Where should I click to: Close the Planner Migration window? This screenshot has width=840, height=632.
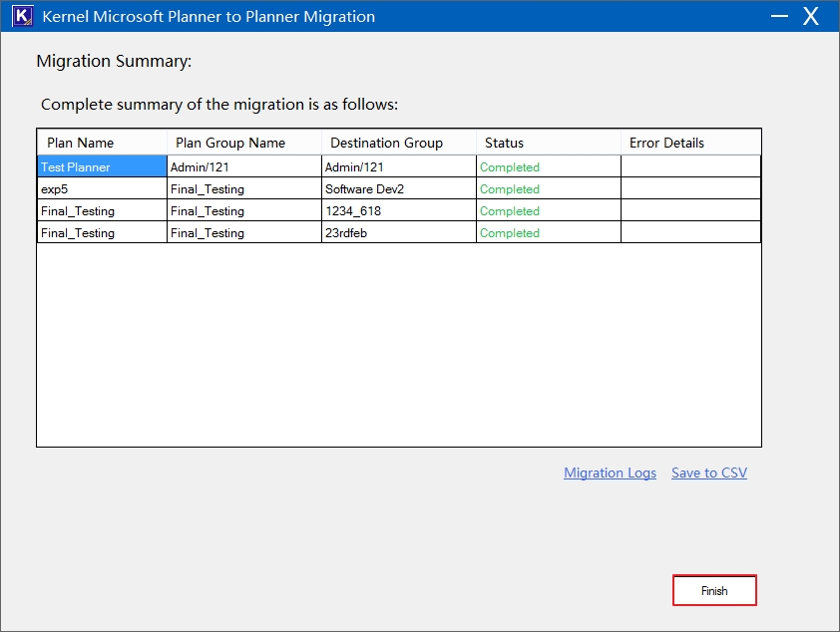pos(810,16)
